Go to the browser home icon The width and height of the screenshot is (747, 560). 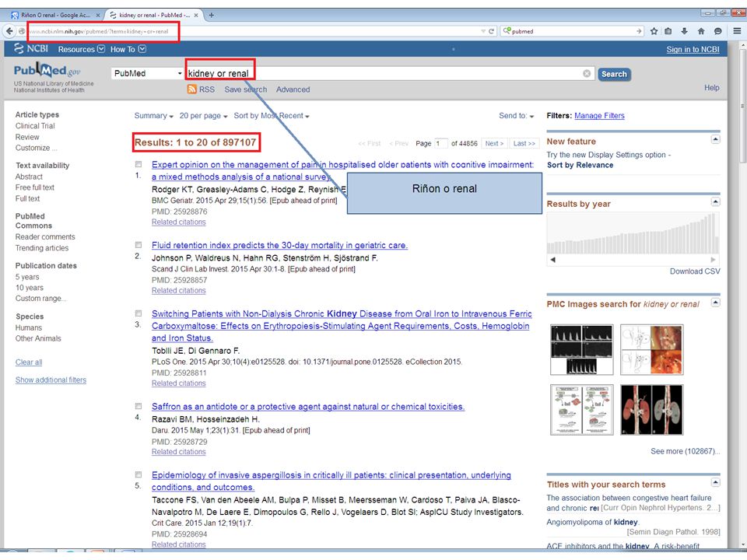tap(701, 31)
